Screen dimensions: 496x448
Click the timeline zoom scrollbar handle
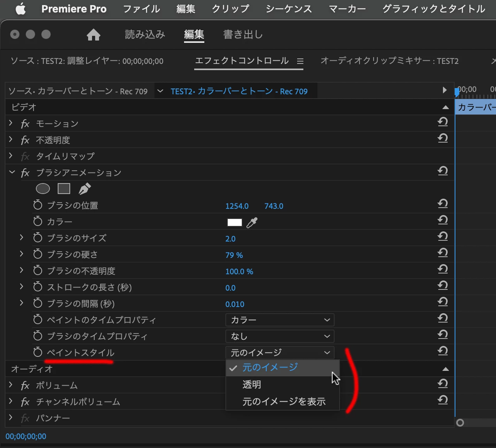click(x=460, y=423)
